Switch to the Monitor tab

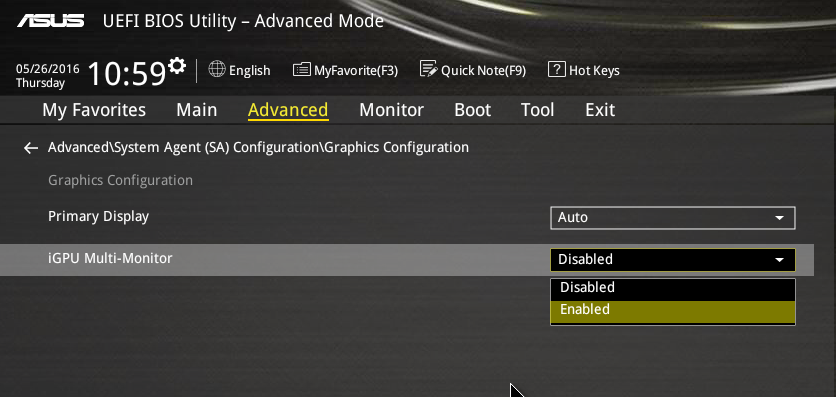click(x=391, y=110)
